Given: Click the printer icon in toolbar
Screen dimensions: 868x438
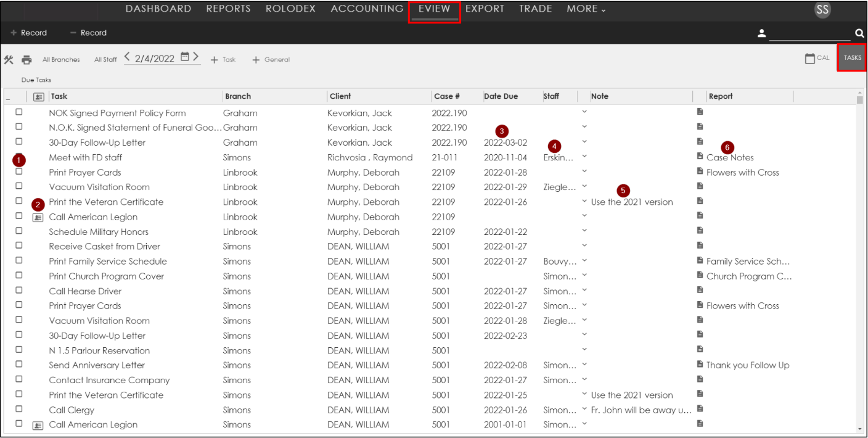Looking at the screenshot, I should 27,60.
